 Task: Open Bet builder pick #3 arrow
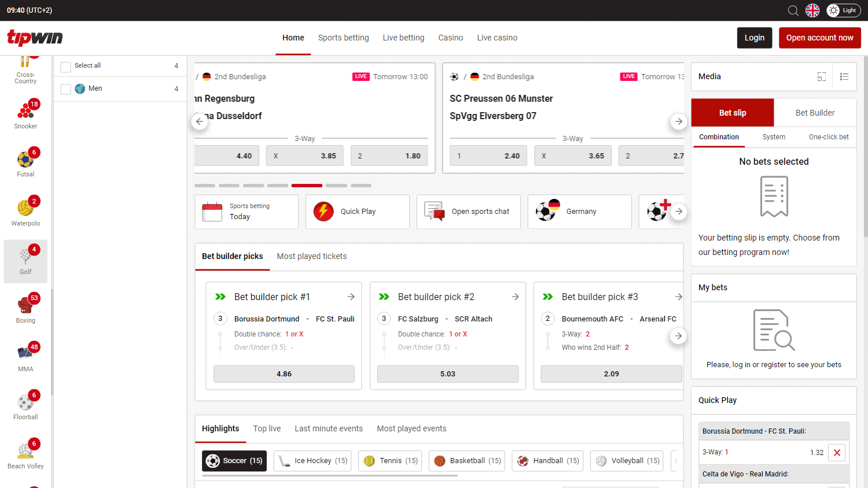coord(679,297)
